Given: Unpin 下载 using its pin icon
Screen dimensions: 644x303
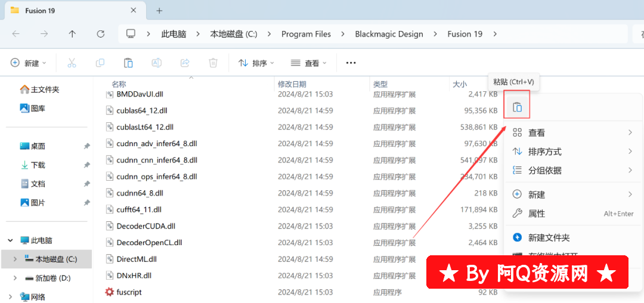Looking at the screenshot, I should [86, 165].
